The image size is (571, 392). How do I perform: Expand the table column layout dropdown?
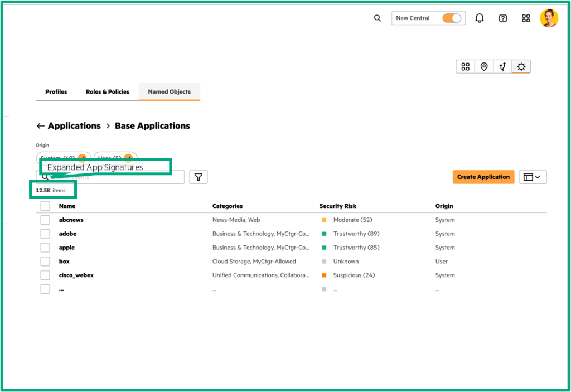coord(533,177)
